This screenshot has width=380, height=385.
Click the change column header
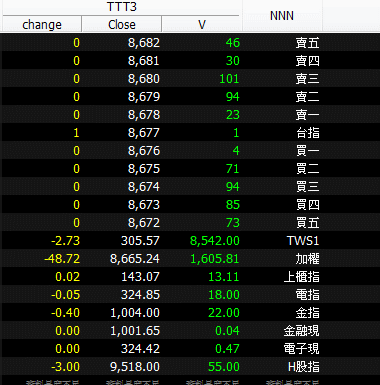coord(42,25)
